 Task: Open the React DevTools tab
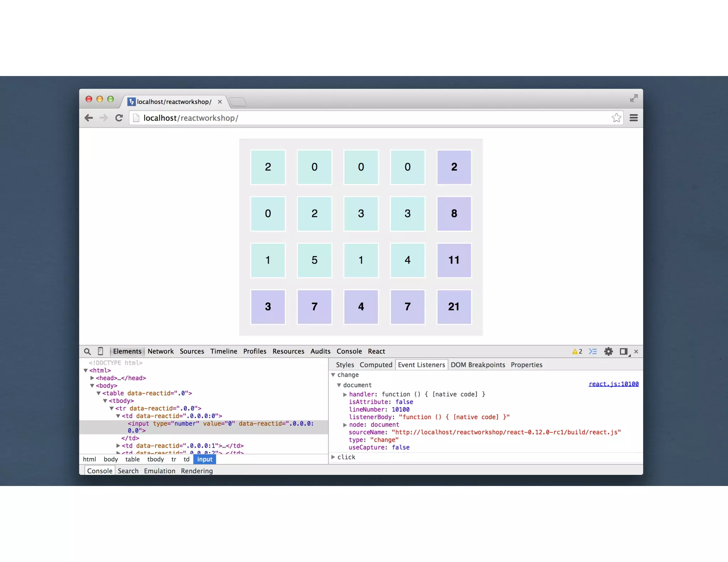click(376, 351)
